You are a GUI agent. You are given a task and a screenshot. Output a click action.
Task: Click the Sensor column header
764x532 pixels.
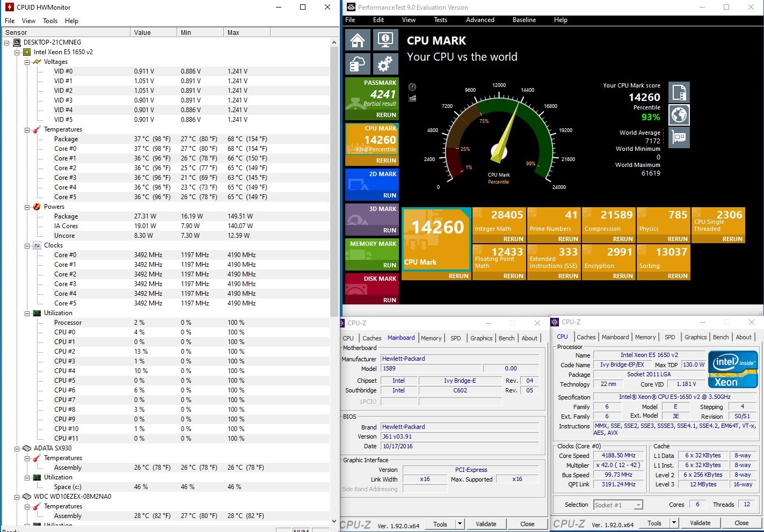(x=66, y=32)
